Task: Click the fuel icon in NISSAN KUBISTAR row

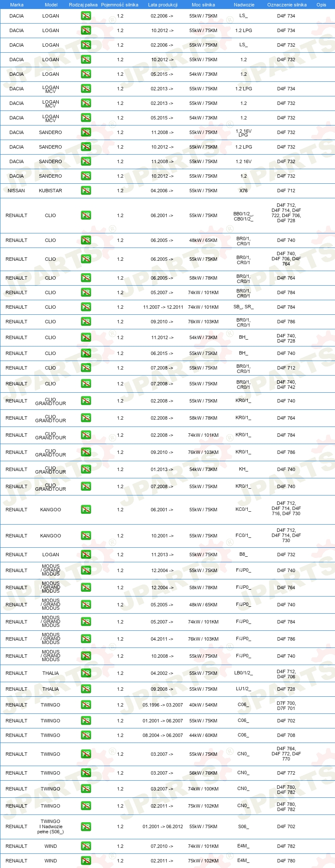Action: click(86, 191)
